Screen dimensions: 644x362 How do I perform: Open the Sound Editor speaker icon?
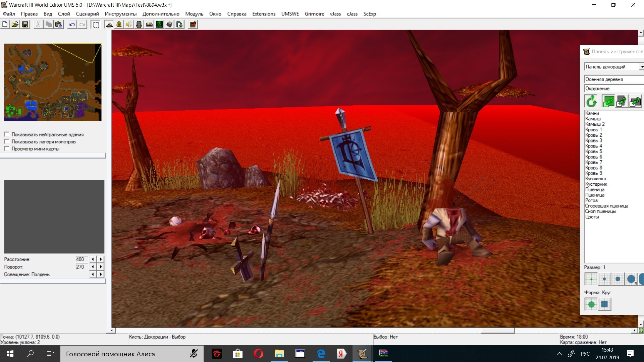129,24
